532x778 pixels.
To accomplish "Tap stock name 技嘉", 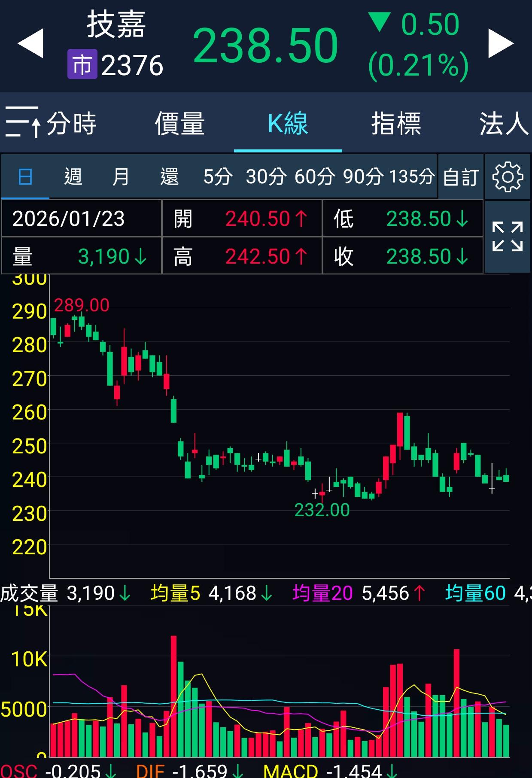I will 116,24.
